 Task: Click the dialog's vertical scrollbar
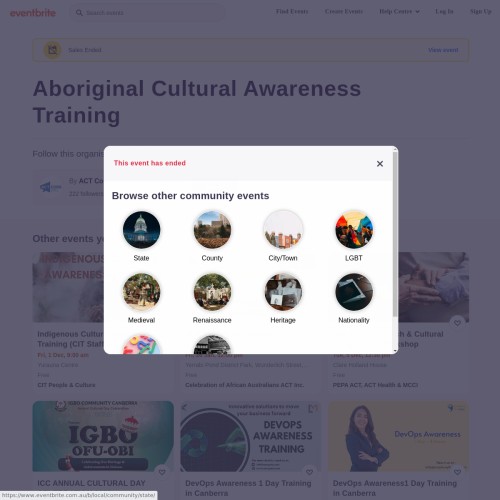click(x=395, y=234)
